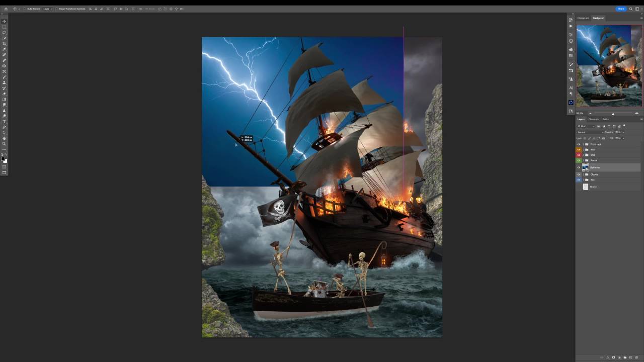
Task: Select the Lasso tool
Action: (5, 33)
